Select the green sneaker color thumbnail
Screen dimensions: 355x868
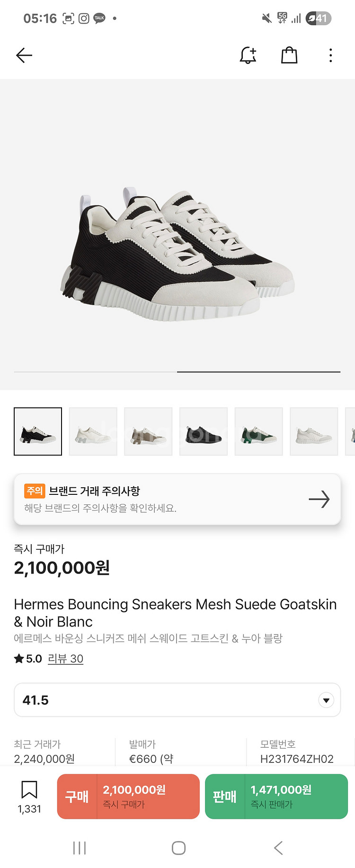point(259,431)
